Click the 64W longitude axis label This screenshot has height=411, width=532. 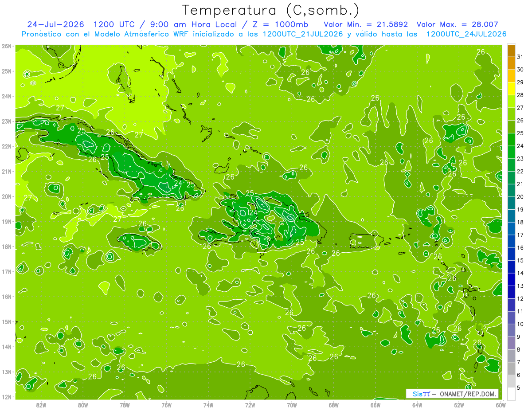tap(417, 405)
